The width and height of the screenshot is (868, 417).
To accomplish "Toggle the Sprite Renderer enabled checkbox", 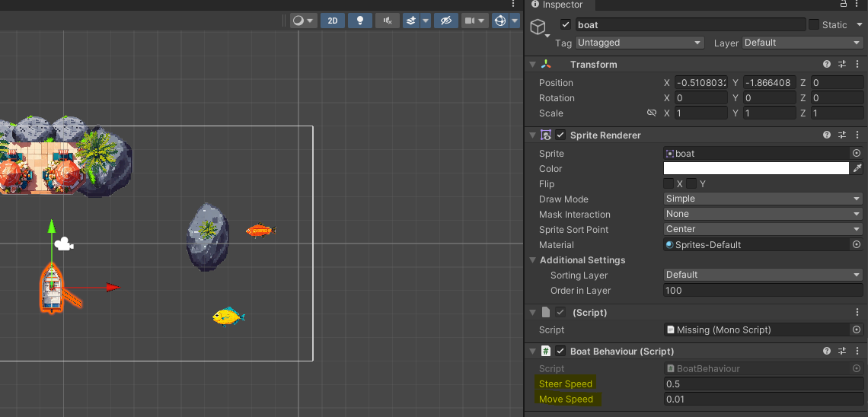I will [x=560, y=135].
